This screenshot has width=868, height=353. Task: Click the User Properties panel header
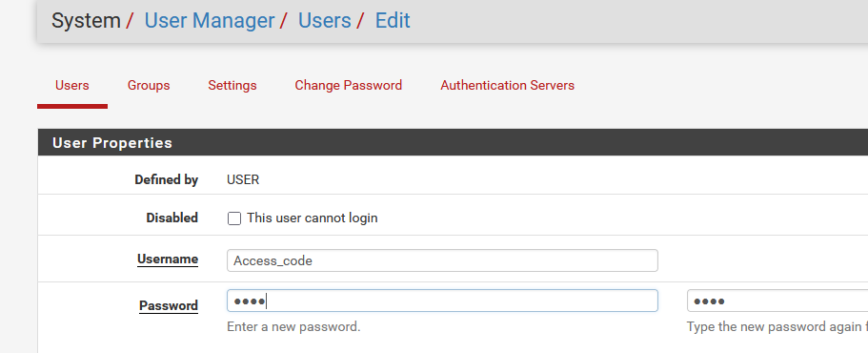click(x=453, y=142)
